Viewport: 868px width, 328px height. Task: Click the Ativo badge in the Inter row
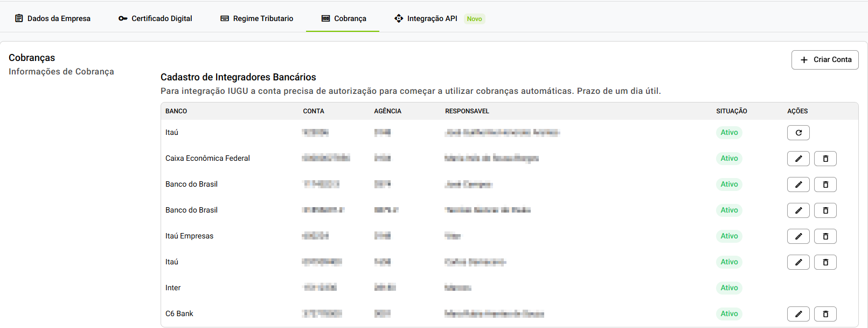[x=729, y=288]
